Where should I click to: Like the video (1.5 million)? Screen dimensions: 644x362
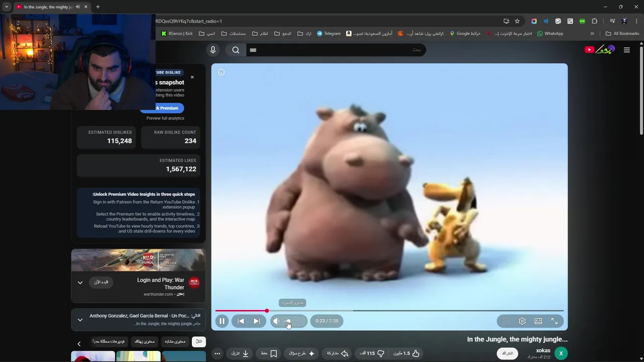pos(406,353)
